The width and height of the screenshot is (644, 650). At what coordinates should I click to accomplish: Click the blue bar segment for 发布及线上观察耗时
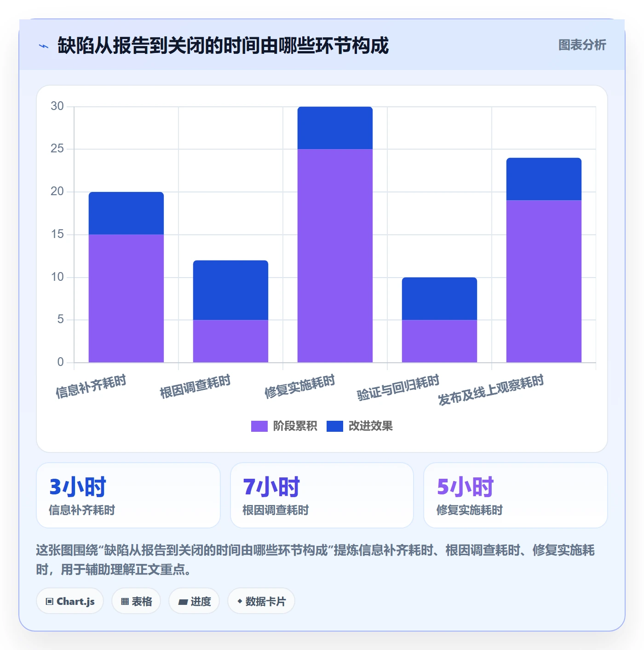pyautogui.click(x=544, y=179)
